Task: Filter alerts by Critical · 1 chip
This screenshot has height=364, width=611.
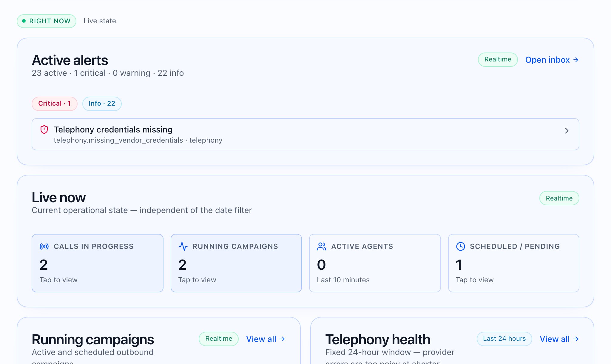Action: pyautogui.click(x=55, y=104)
